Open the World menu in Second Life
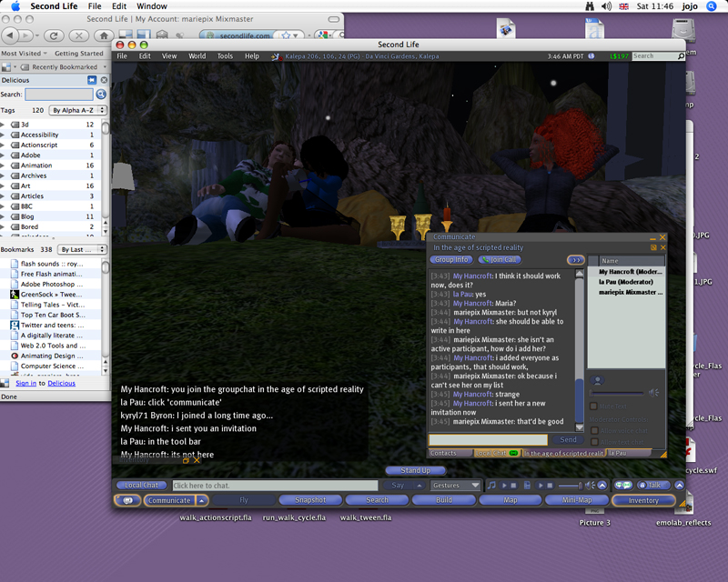Image resolution: width=728 pixels, height=582 pixels. coord(197,56)
